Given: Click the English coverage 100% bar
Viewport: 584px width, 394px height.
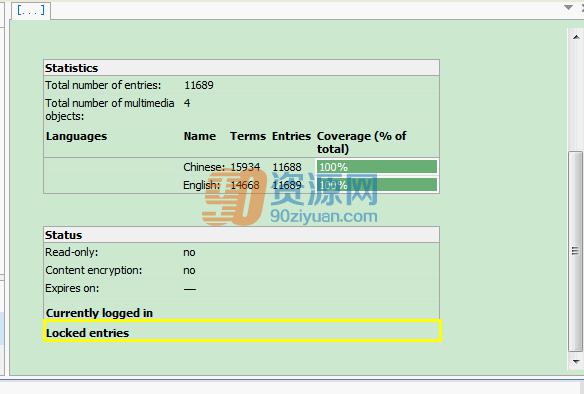Looking at the screenshot, I should (x=377, y=184).
